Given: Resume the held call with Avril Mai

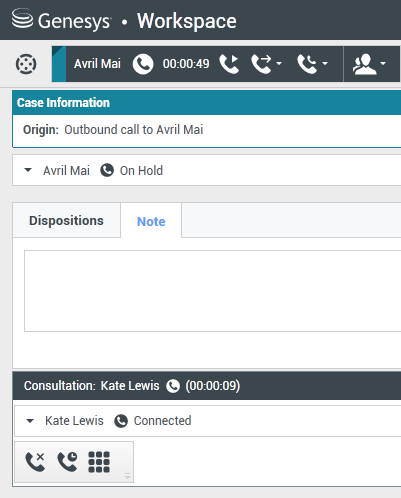Looking at the screenshot, I should click(x=229, y=64).
